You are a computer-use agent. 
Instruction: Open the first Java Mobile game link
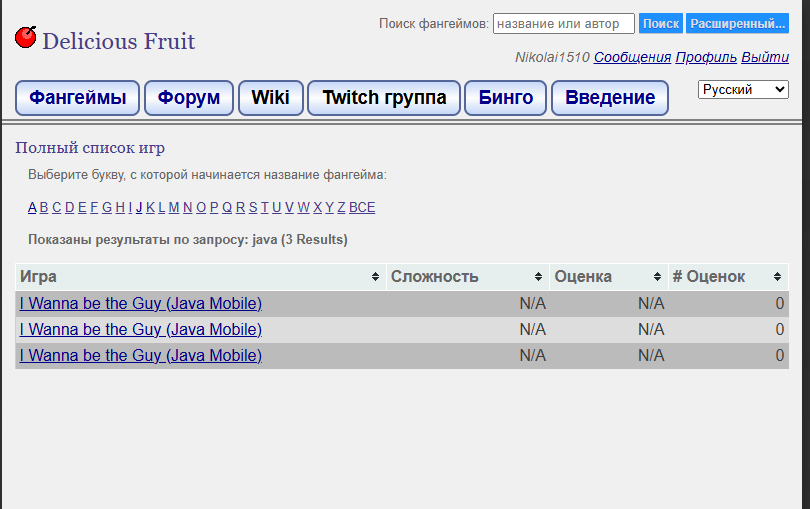[x=141, y=304]
